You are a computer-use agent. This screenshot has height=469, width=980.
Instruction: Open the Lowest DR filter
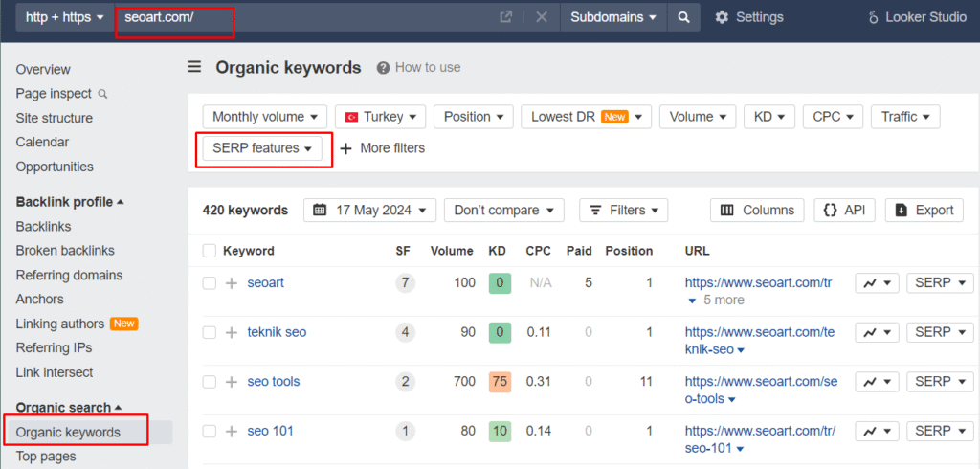tap(587, 117)
